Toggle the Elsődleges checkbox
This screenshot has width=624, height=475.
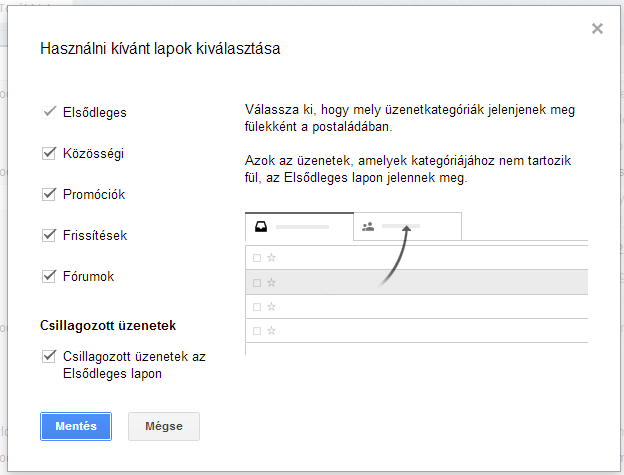(49, 112)
